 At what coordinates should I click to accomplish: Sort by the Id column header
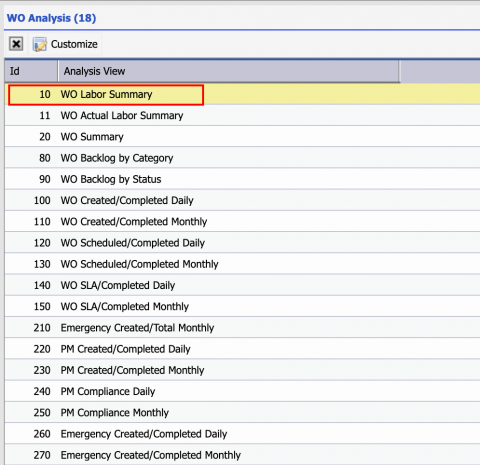pos(31,71)
